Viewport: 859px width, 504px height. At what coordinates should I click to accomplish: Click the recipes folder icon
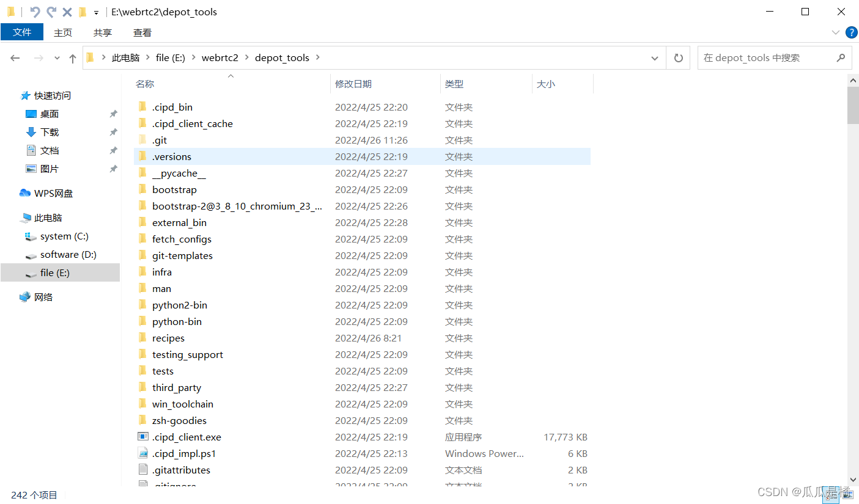click(x=142, y=337)
